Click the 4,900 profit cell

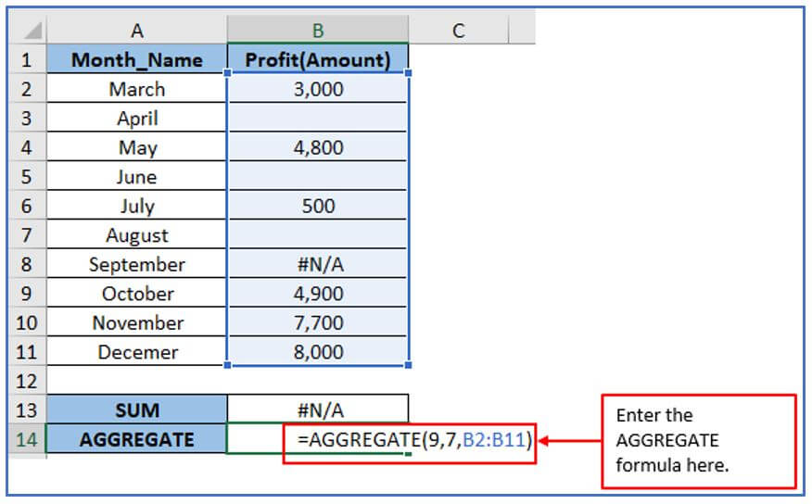(x=317, y=293)
